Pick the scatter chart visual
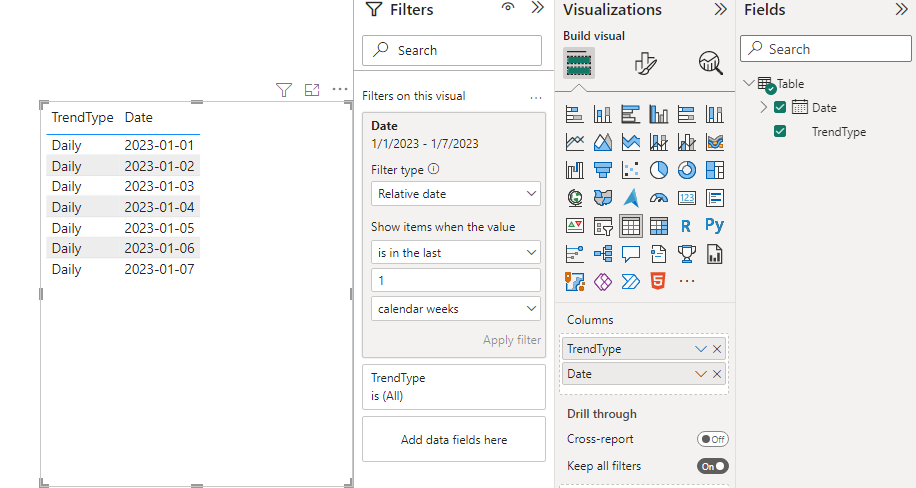 pyautogui.click(x=630, y=170)
